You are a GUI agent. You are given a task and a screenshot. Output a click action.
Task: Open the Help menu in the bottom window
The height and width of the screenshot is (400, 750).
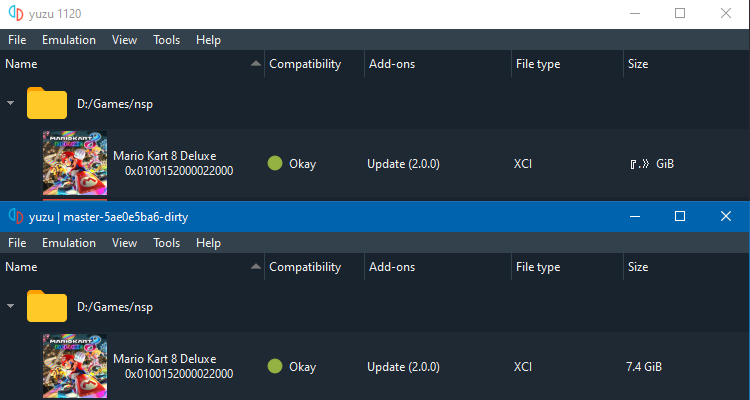208,243
